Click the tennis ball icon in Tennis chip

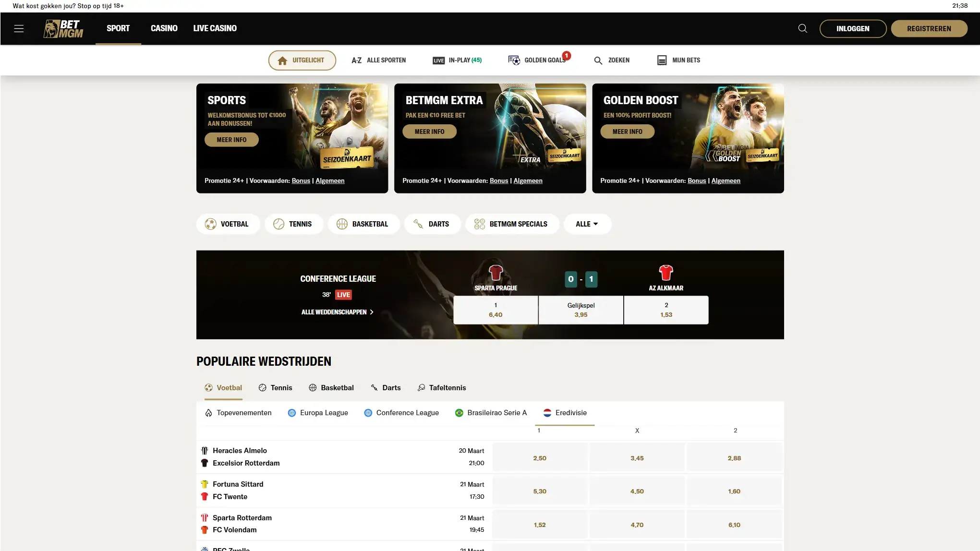[278, 224]
